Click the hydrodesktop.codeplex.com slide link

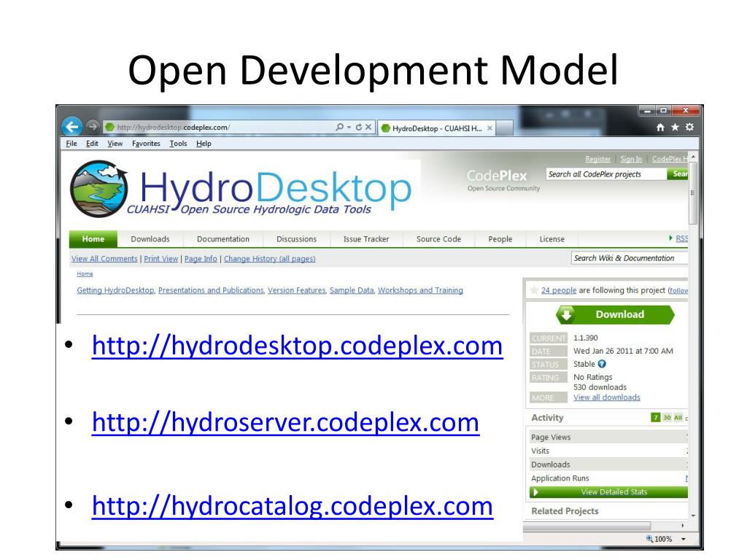[x=298, y=346]
